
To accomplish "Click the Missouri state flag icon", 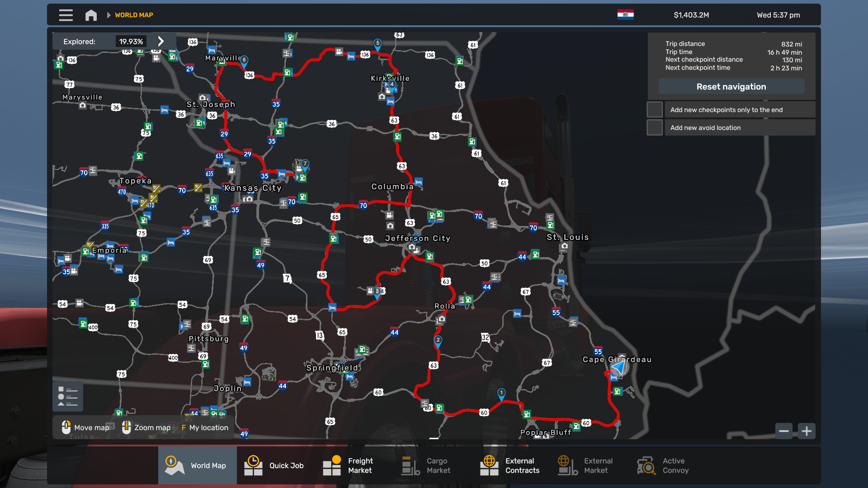I will [625, 15].
